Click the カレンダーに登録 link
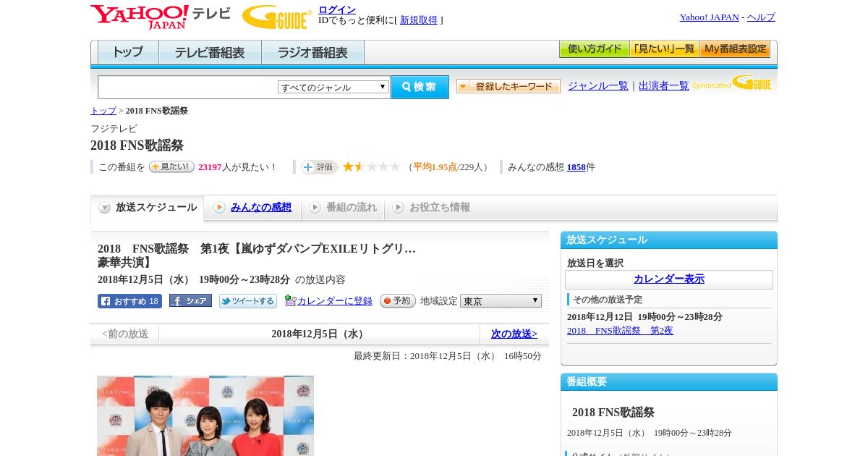The width and height of the screenshot is (868, 456). [335, 301]
